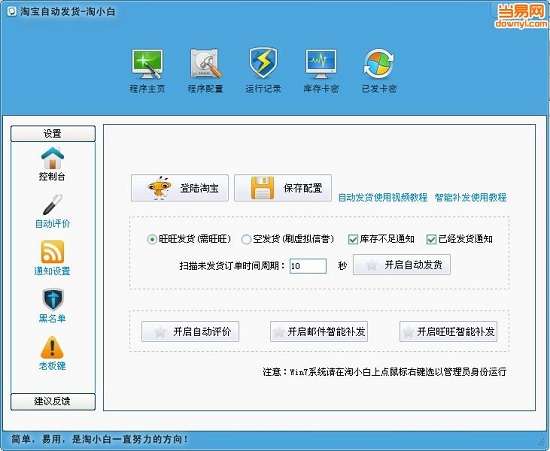The height and width of the screenshot is (451, 550).
Task: Open the 程序主页 monitor icon
Action: click(147, 64)
